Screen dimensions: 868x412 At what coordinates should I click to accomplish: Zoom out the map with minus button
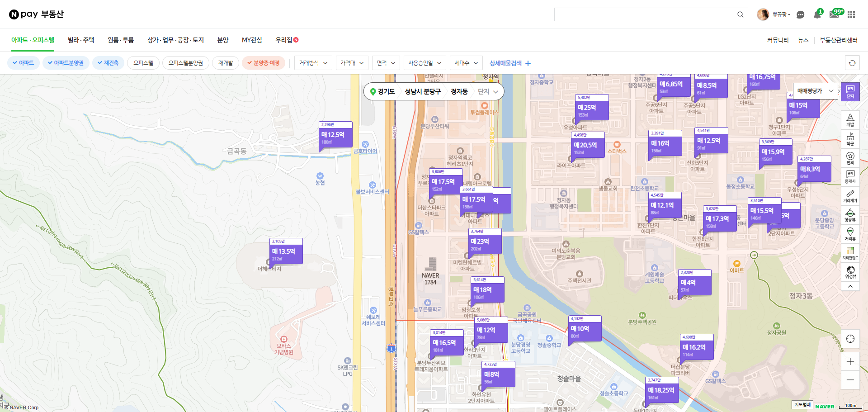coord(850,380)
